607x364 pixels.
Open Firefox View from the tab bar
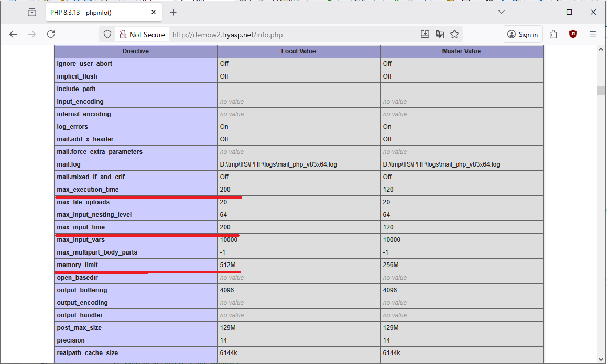point(32,12)
